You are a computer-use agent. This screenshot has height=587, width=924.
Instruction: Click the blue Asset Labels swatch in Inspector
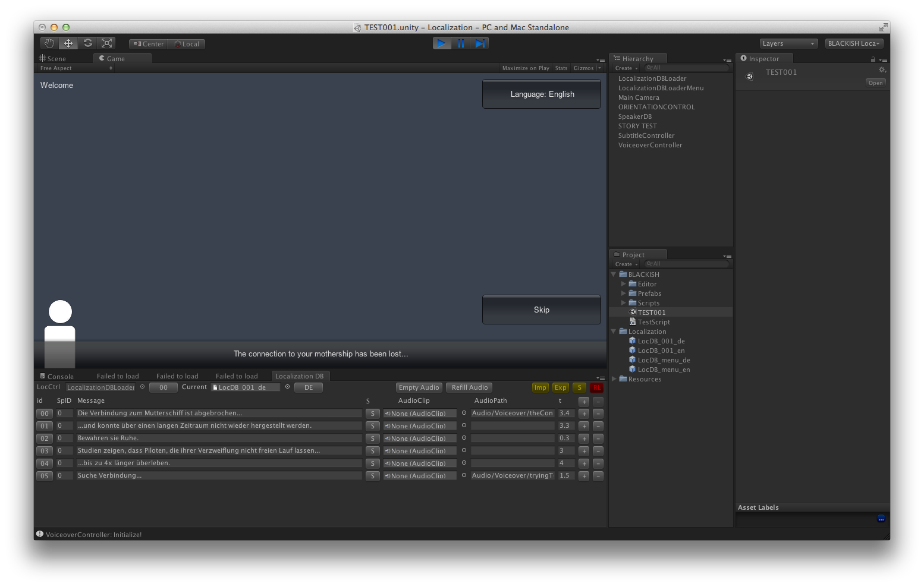click(x=881, y=518)
